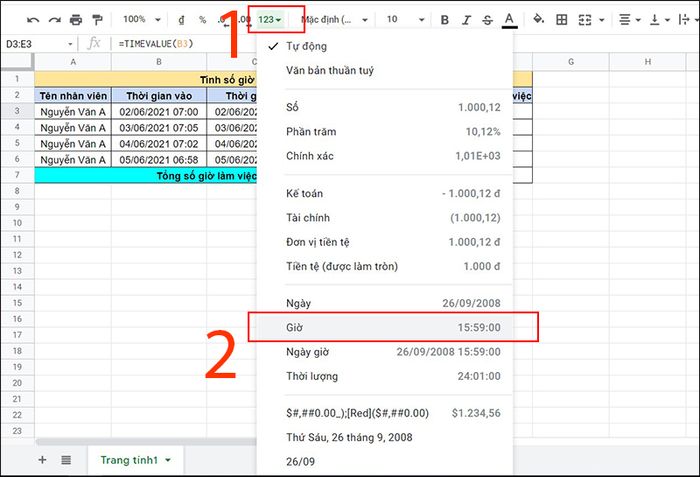The image size is (700, 477).
Task: Open the Trang tính1 sheet tab
Action: coord(135,460)
